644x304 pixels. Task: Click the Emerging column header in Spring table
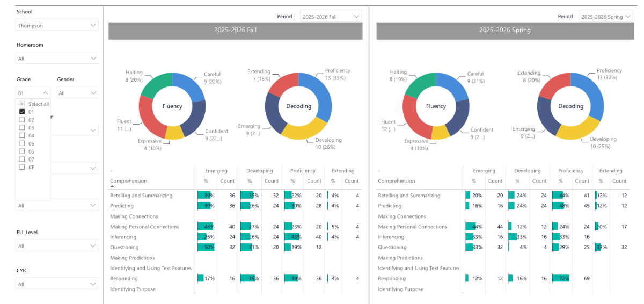pos(484,171)
